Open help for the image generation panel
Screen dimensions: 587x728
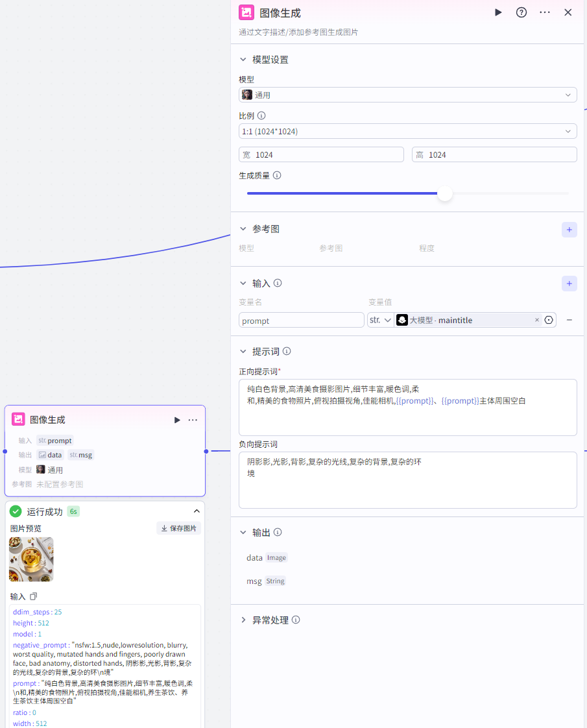(x=521, y=12)
